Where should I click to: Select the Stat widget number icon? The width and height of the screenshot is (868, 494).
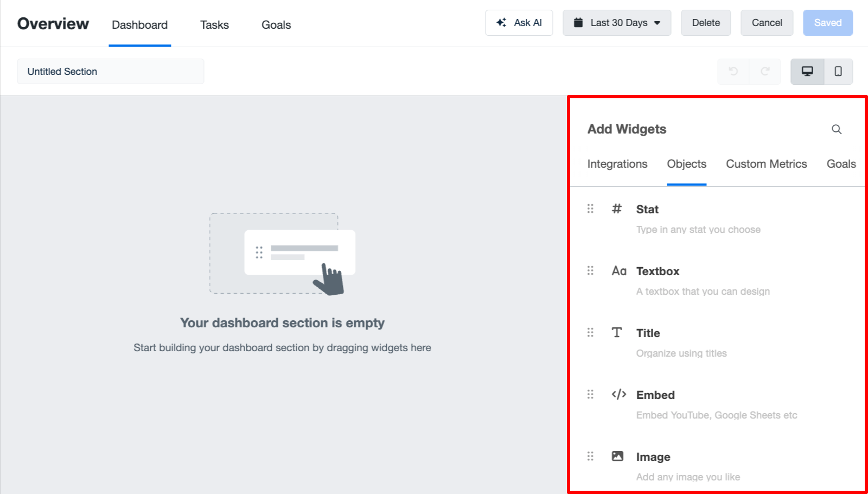point(617,208)
